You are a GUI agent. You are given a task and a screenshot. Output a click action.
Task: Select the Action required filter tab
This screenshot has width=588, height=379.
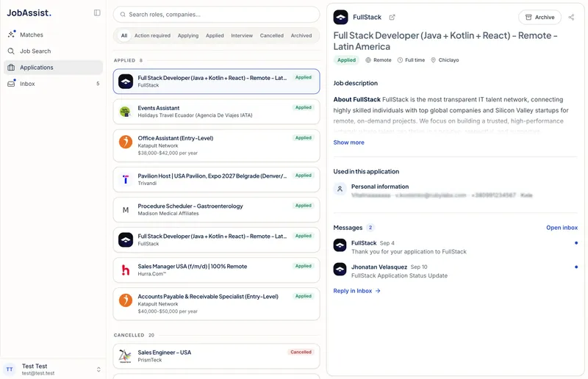tap(152, 35)
